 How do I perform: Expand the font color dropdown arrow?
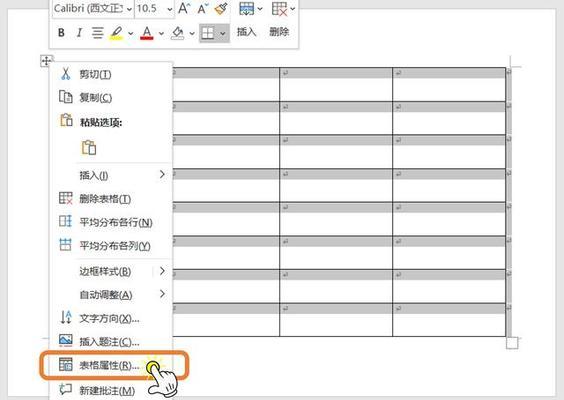tap(161, 33)
